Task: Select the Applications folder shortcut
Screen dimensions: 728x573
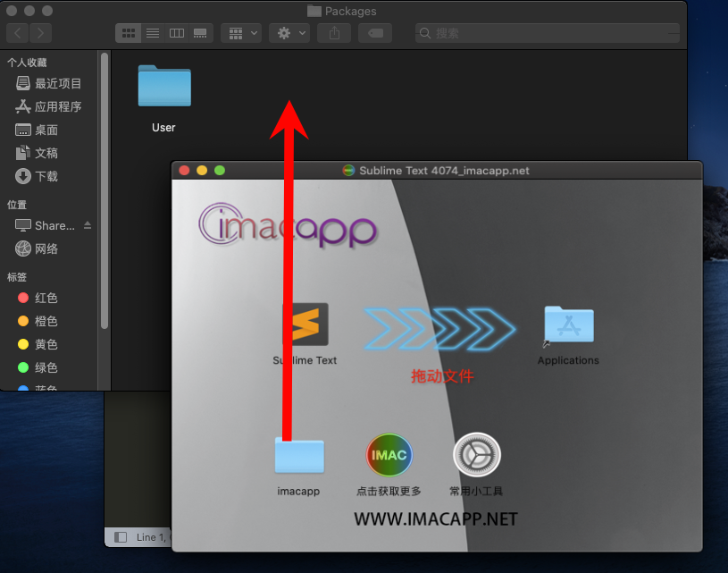Action: 569,325
